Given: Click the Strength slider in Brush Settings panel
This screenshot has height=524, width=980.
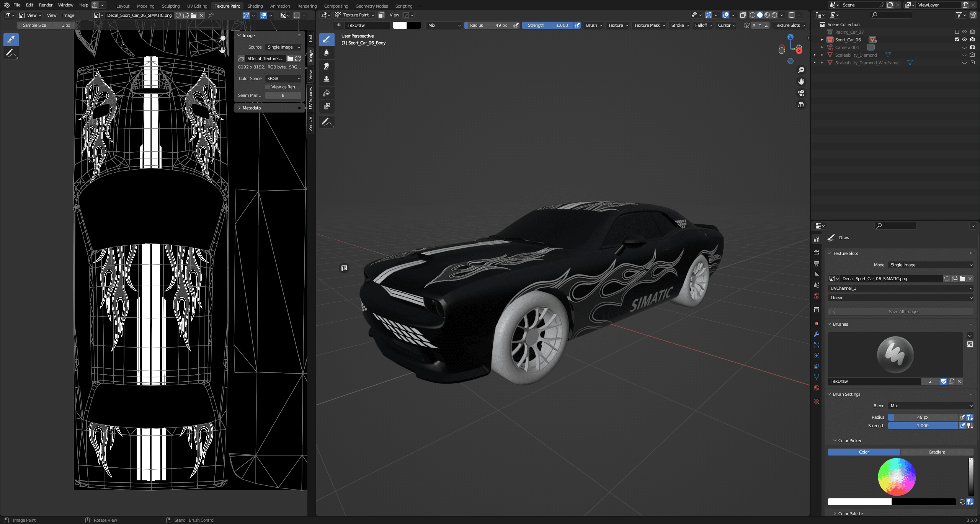Looking at the screenshot, I should coord(923,426).
